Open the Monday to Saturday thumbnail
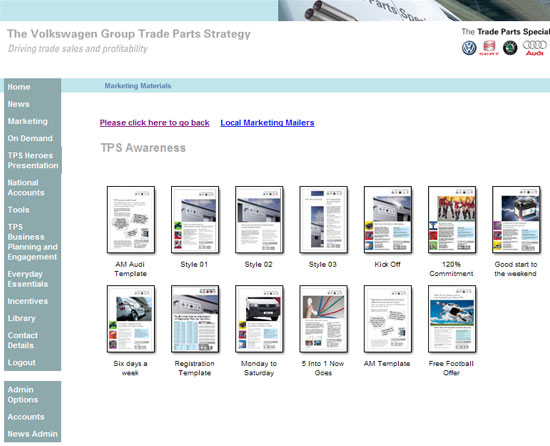Image resolution: width=550 pixels, height=446 pixels. [259, 319]
